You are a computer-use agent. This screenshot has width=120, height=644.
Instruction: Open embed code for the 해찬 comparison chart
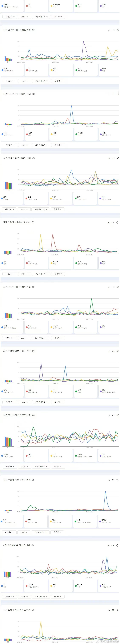click(x=113, y=351)
